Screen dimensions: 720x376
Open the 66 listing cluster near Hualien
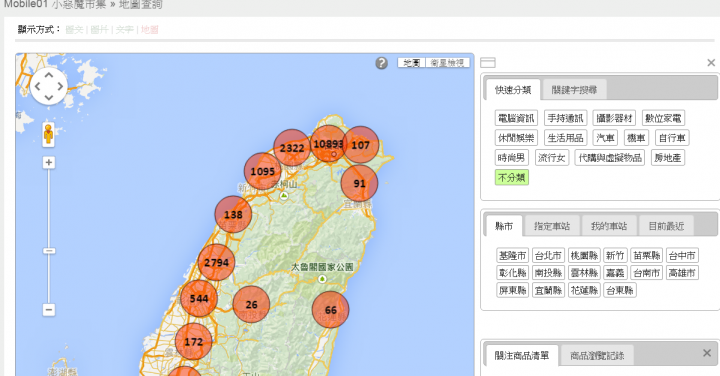click(x=330, y=310)
